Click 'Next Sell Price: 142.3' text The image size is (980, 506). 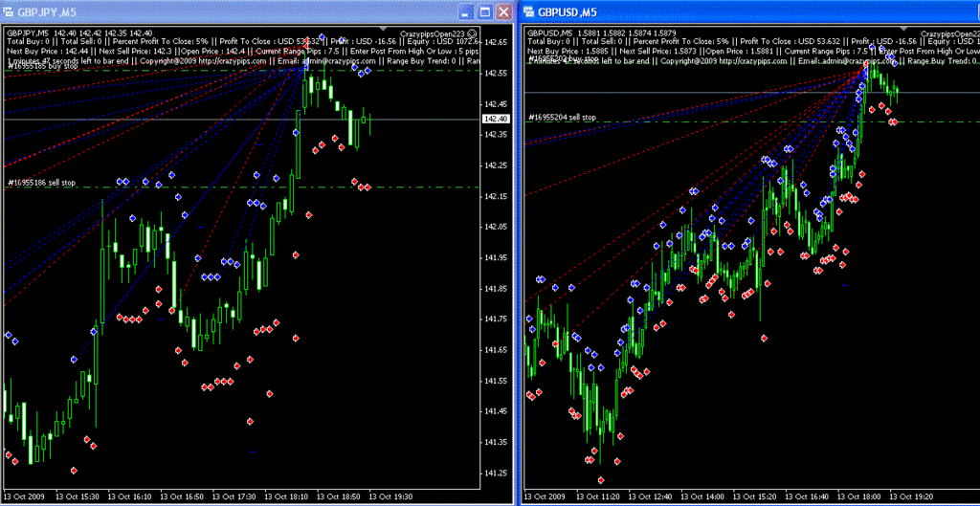pos(136,52)
